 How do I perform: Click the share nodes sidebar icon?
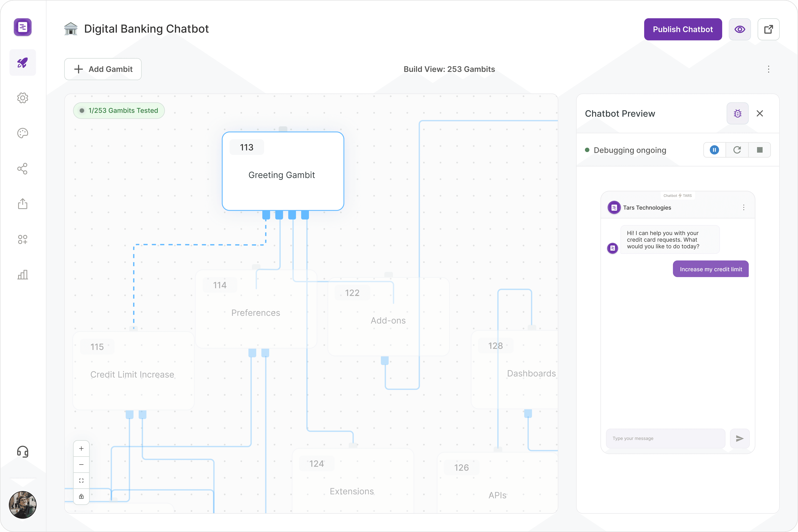(x=22, y=169)
